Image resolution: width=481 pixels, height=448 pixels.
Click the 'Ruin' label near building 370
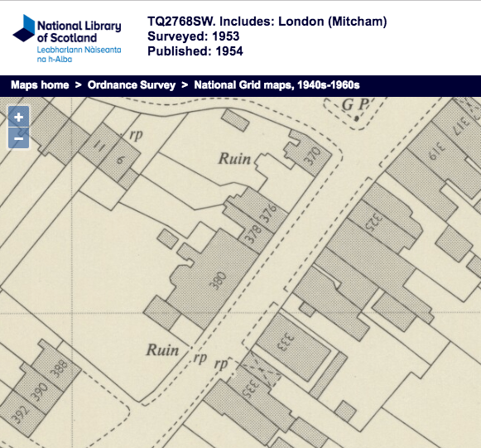pyautogui.click(x=234, y=159)
